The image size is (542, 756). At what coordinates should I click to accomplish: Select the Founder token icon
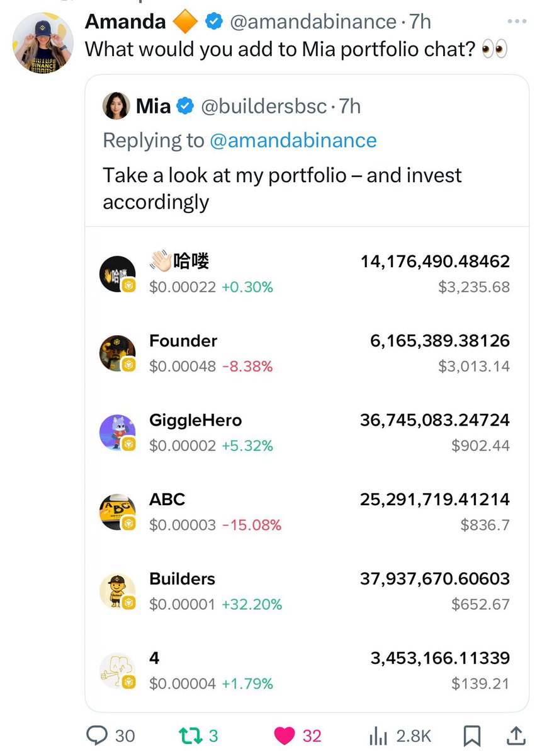pos(117,353)
